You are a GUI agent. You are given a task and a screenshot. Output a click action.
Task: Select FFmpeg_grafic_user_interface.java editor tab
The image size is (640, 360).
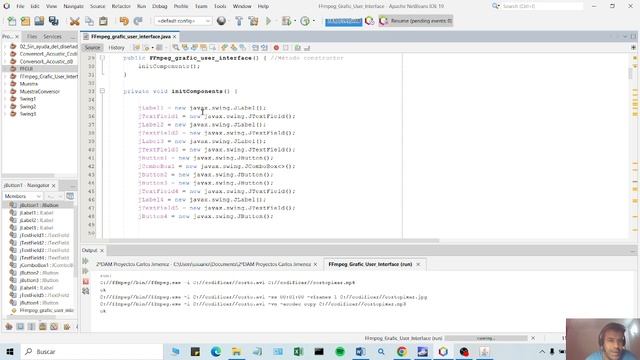click(131, 37)
